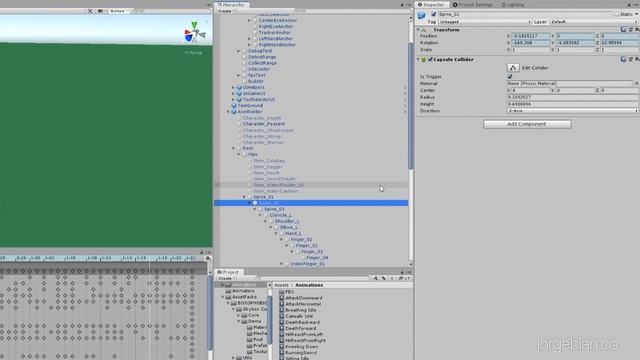Open Transform component help icon
The height and width of the screenshot is (360, 640).
(x=623, y=30)
